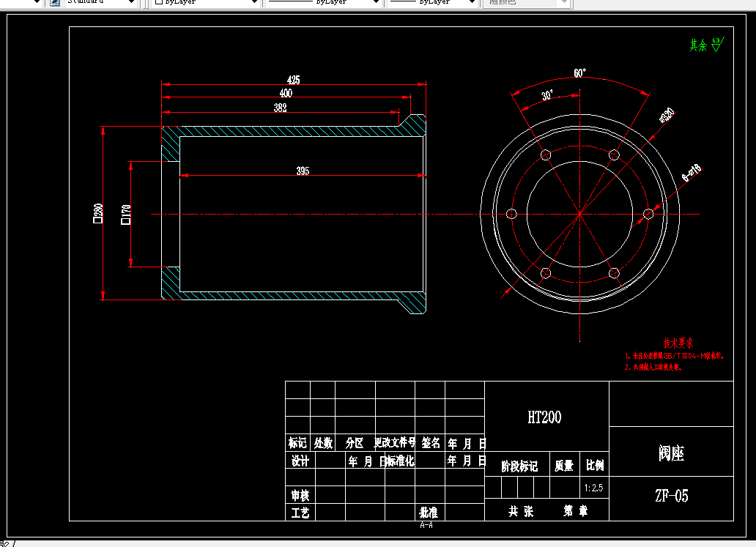Select the 质量 title block label
Image resolution: width=756 pixels, height=547 pixels.
(x=563, y=466)
